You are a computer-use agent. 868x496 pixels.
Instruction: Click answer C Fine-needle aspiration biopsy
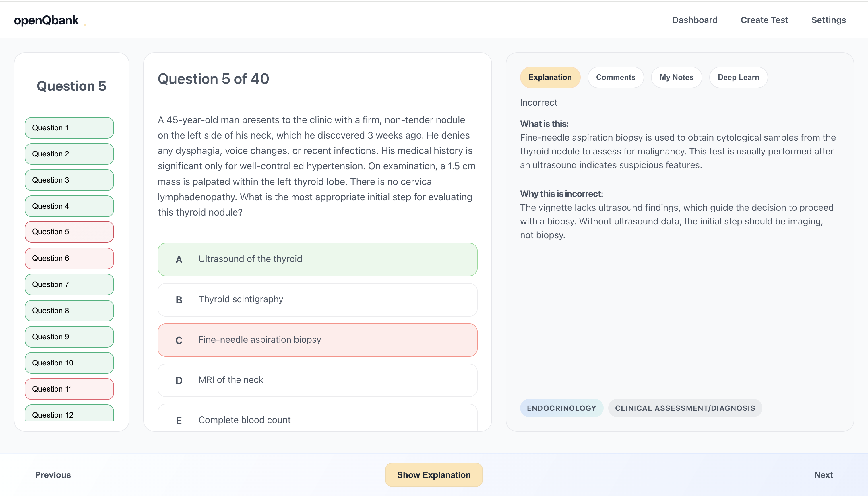click(317, 340)
